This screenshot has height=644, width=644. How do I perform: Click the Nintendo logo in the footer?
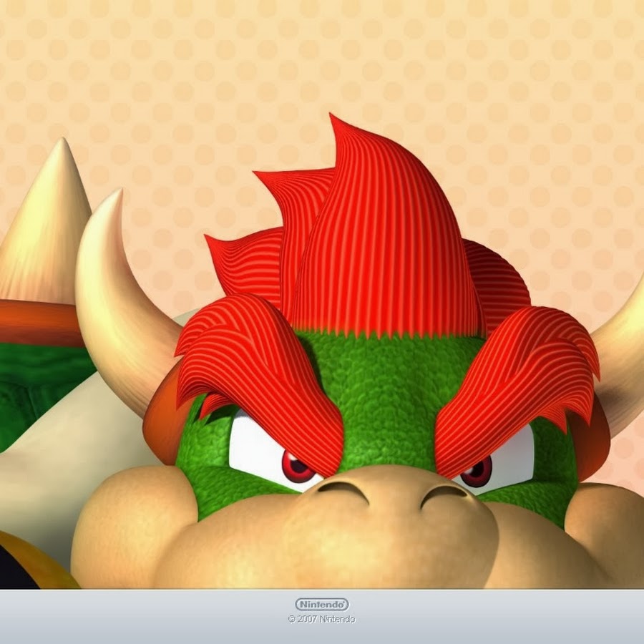[x=322, y=605]
